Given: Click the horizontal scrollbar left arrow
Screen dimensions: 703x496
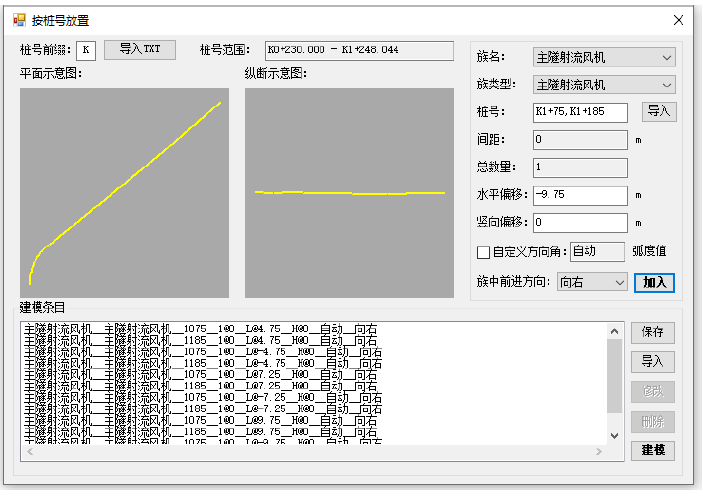Looking at the screenshot, I should [x=30, y=452].
